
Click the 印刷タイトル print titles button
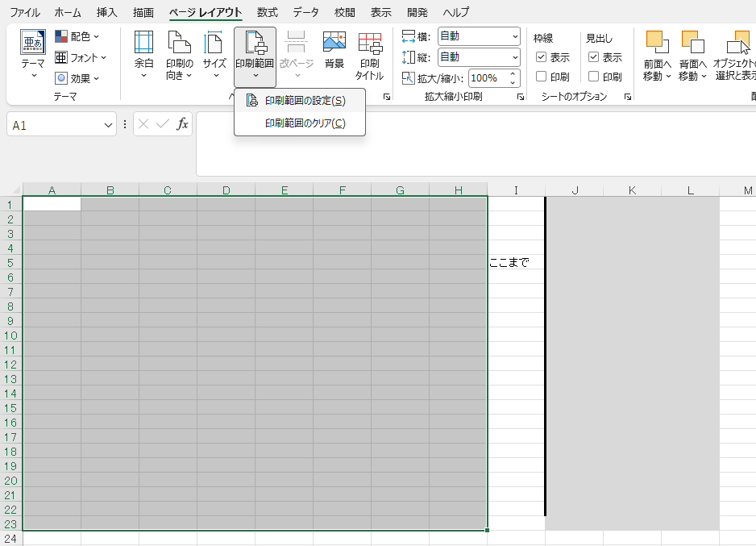click(370, 55)
